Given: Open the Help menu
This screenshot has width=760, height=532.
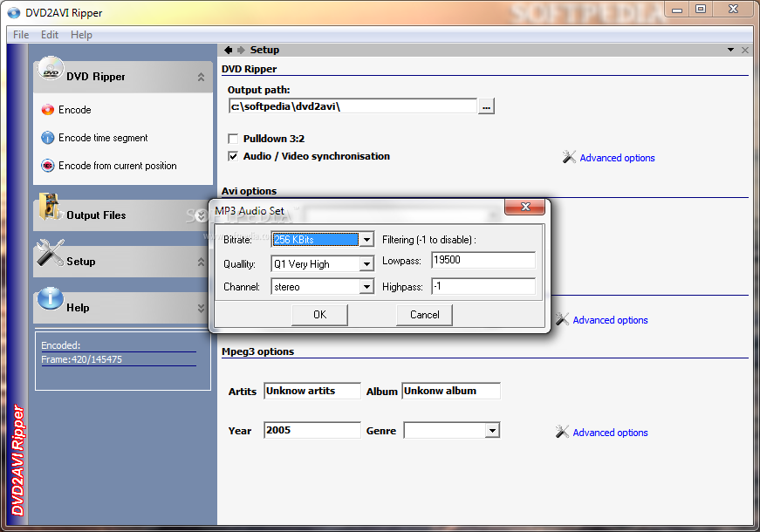Looking at the screenshot, I should (81, 35).
